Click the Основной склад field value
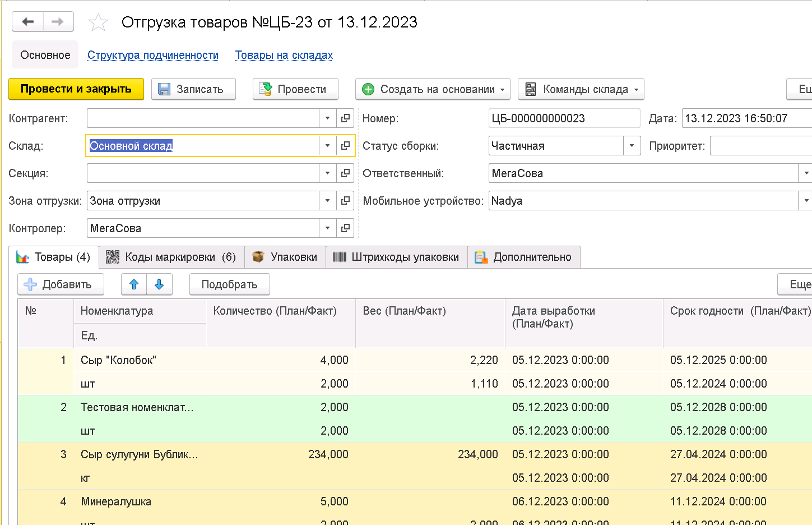 (131, 146)
